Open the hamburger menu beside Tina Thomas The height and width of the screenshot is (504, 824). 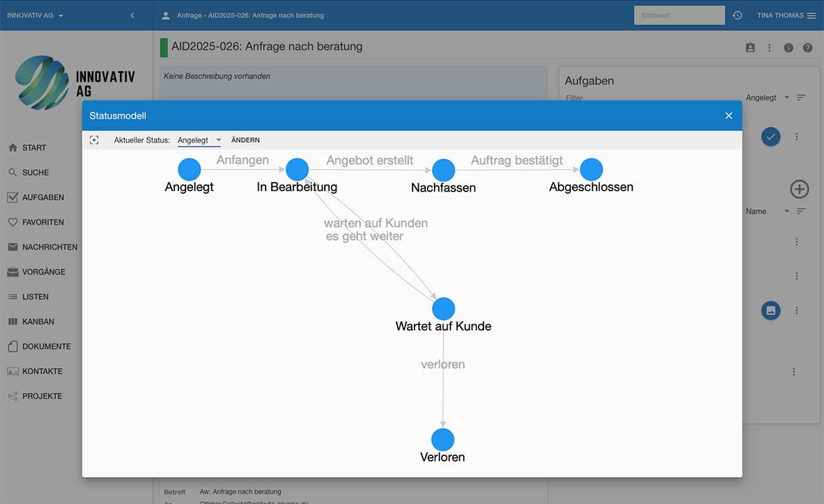click(x=812, y=15)
